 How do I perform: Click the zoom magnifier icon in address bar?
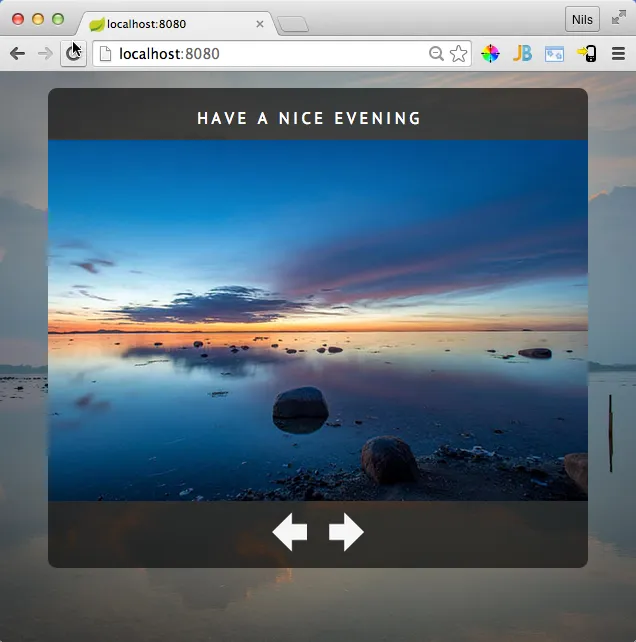[436, 54]
